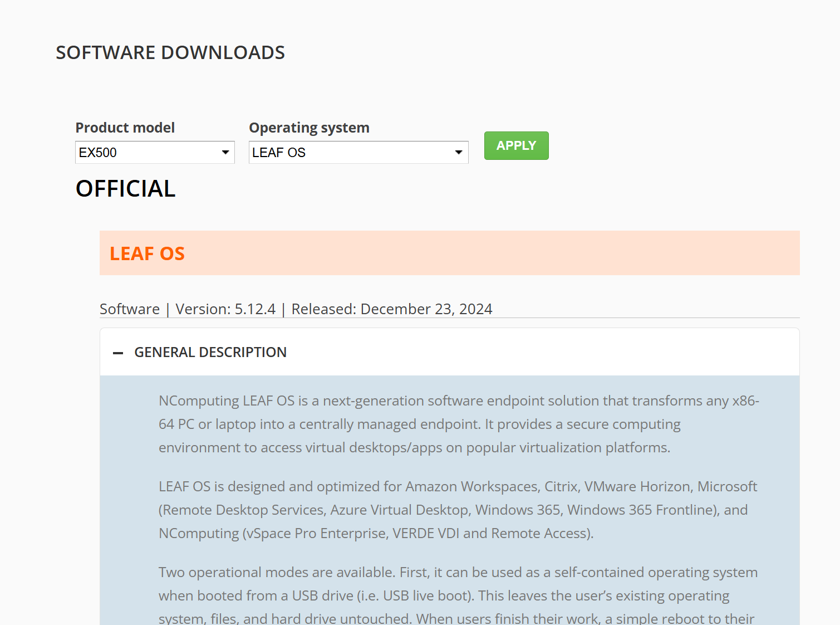Click the green APPLY button

pyautogui.click(x=516, y=145)
